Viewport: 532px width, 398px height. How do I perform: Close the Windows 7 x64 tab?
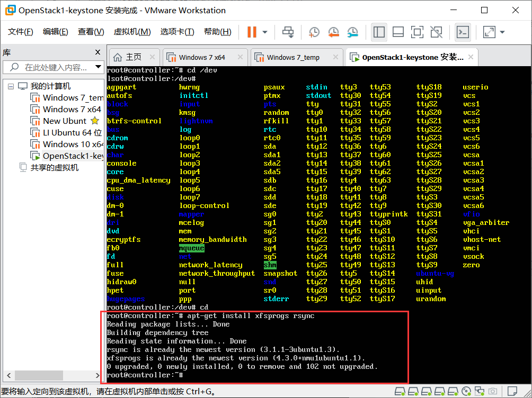240,57
